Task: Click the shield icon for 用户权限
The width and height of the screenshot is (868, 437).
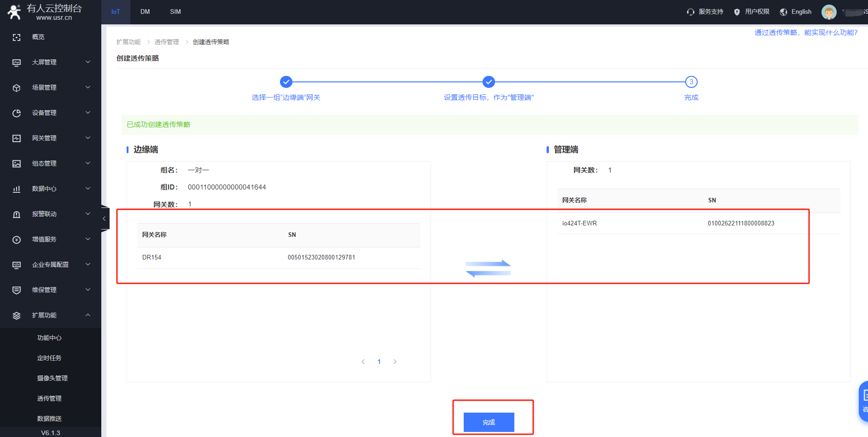Action: pyautogui.click(x=737, y=12)
